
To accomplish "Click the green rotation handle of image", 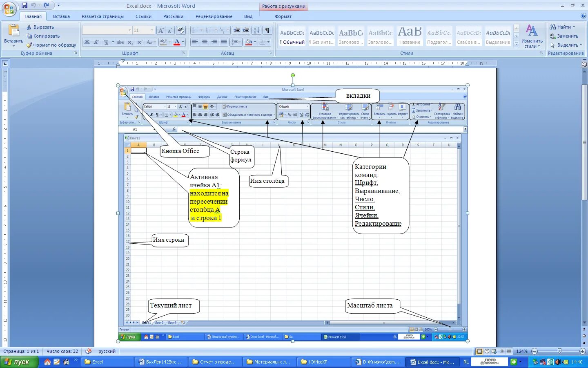I will click(293, 76).
